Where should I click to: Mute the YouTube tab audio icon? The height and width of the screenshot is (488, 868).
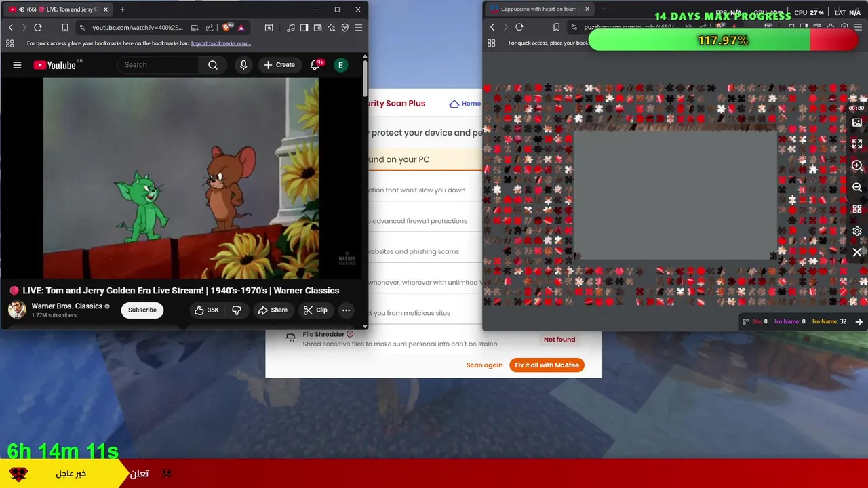(21, 9)
